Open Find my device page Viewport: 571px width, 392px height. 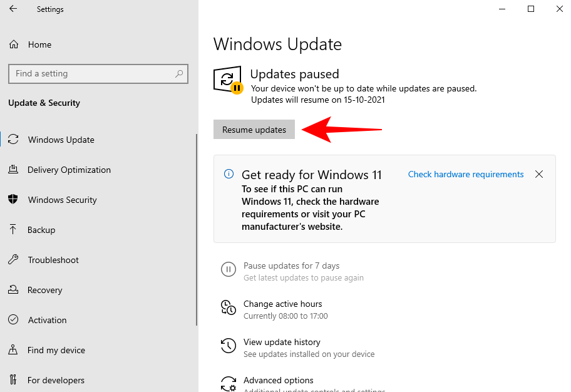(x=56, y=350)
